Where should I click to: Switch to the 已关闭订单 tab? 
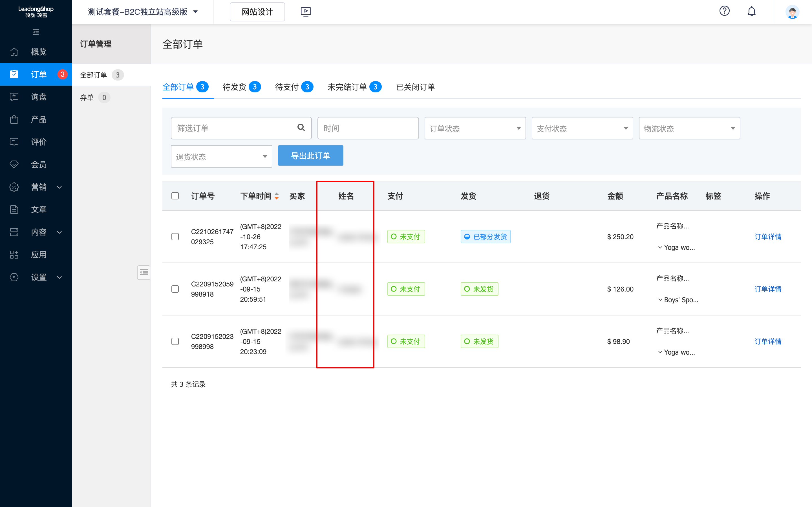tap(415, 87)
